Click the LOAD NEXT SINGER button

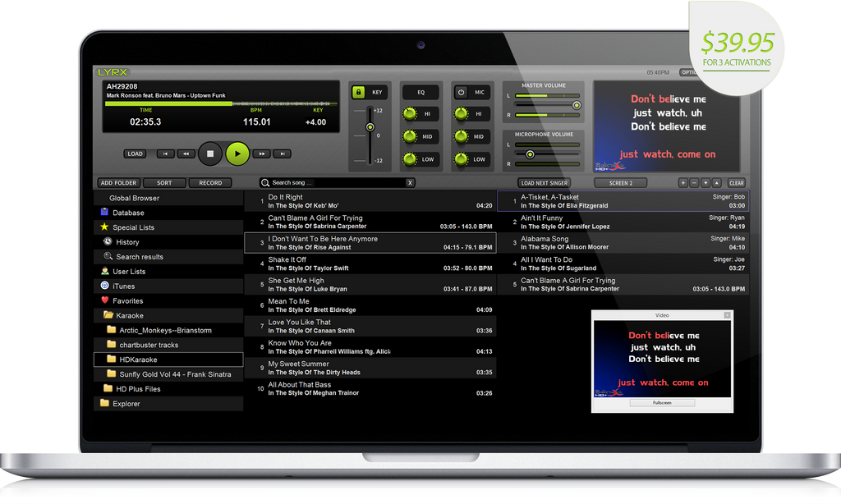pyautogui.click(x=545, y=182)
